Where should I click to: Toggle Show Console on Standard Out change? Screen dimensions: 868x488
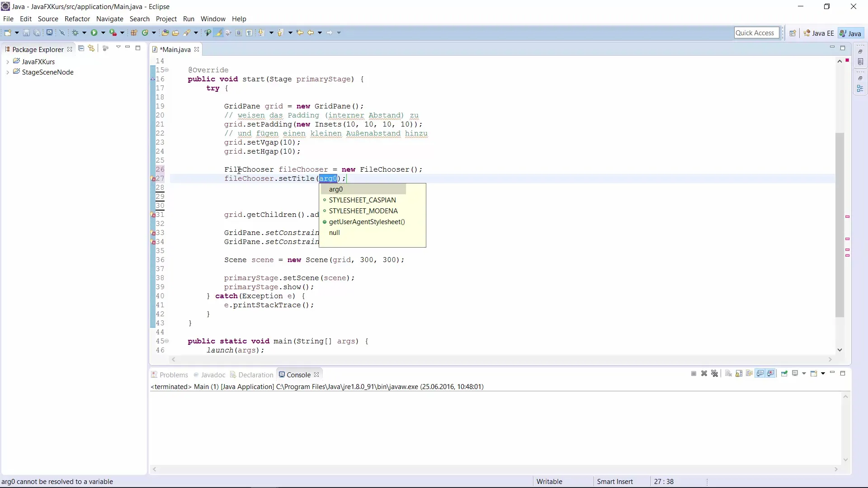pyautogui.click(x=760, y=374)
